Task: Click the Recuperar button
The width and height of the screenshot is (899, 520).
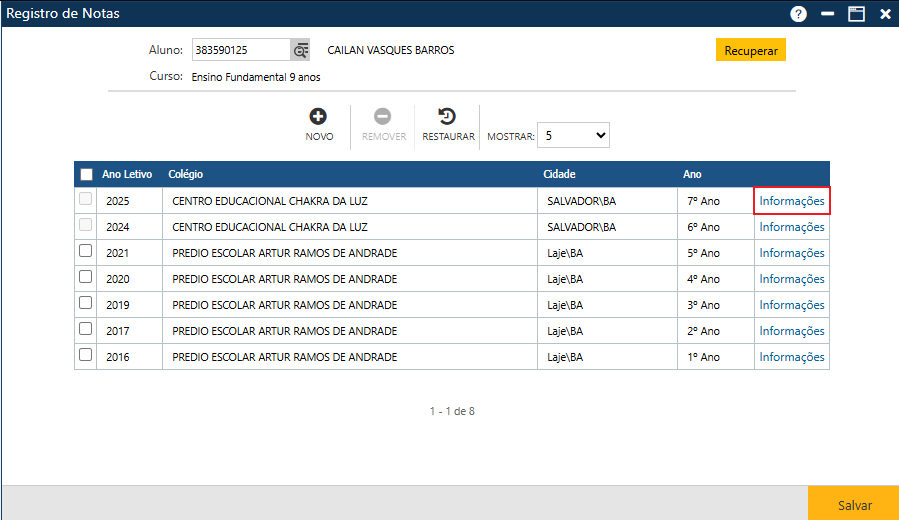Action: tap(751, 50)
